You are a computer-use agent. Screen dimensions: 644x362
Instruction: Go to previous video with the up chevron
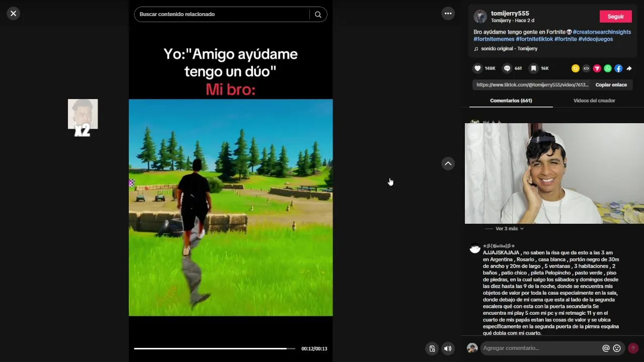point(448,163)
